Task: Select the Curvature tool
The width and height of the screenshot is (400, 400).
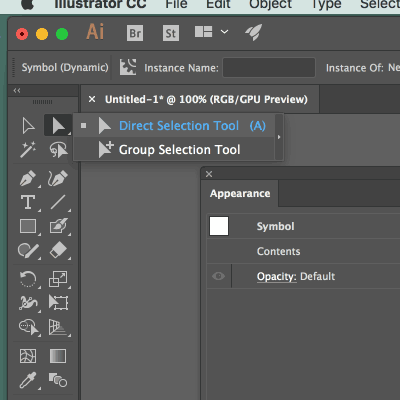Action: click(58, 178)
